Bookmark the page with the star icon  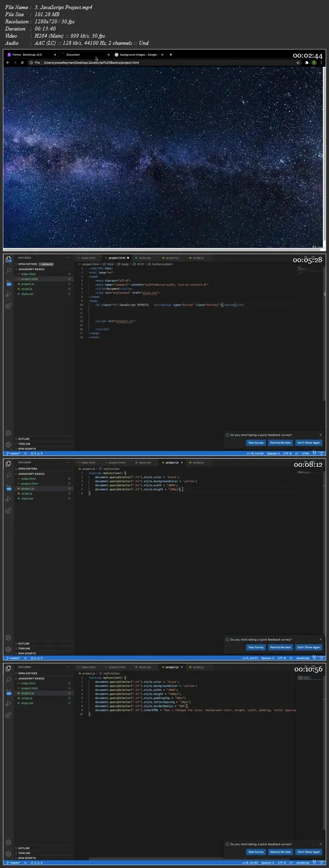(x=298, y=62)
